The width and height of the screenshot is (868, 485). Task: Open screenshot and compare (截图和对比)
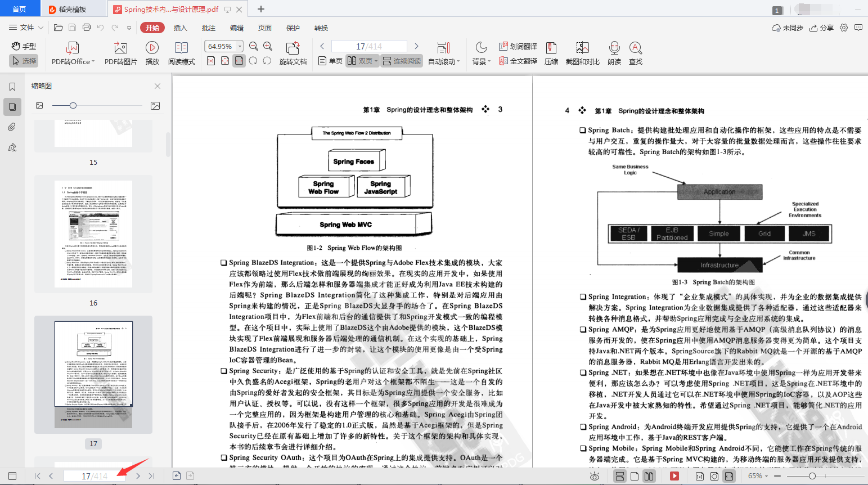pos(582,54)
